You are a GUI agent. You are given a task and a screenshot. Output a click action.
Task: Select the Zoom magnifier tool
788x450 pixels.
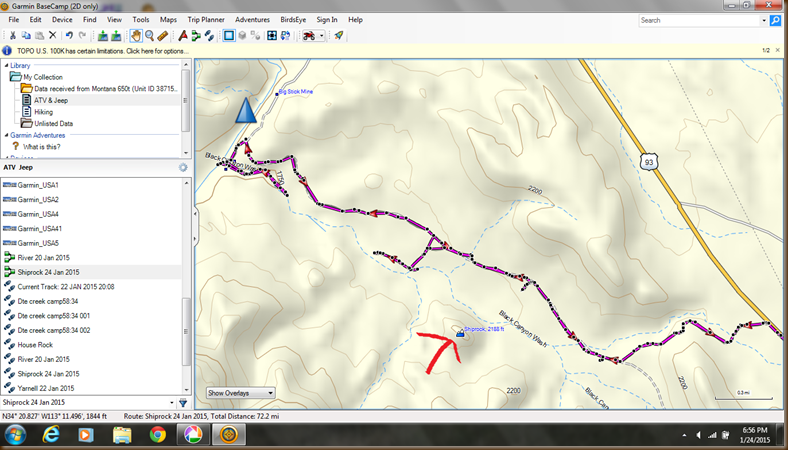149,36
